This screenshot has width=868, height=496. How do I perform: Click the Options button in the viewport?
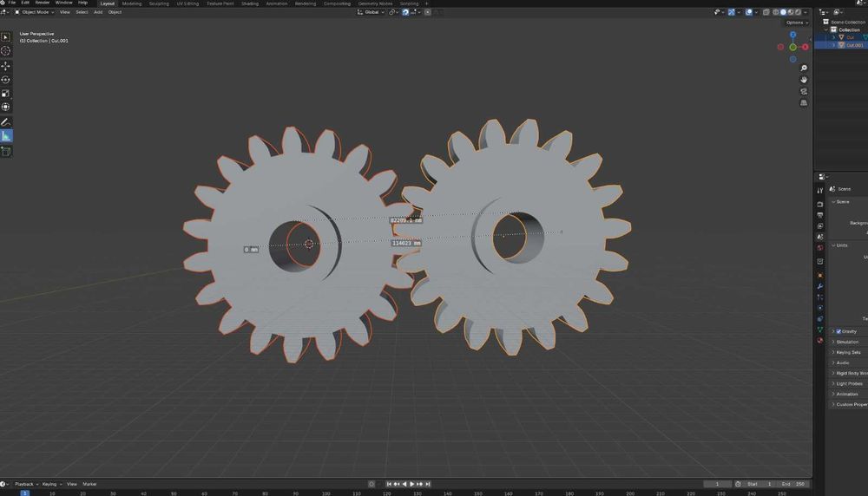point(796,23)
